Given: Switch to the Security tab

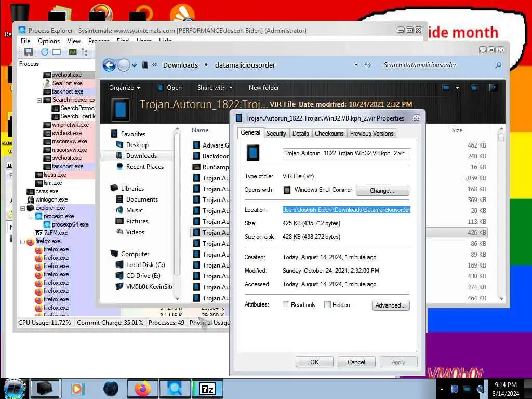Looking at the screenshot, I should point(276,134).
